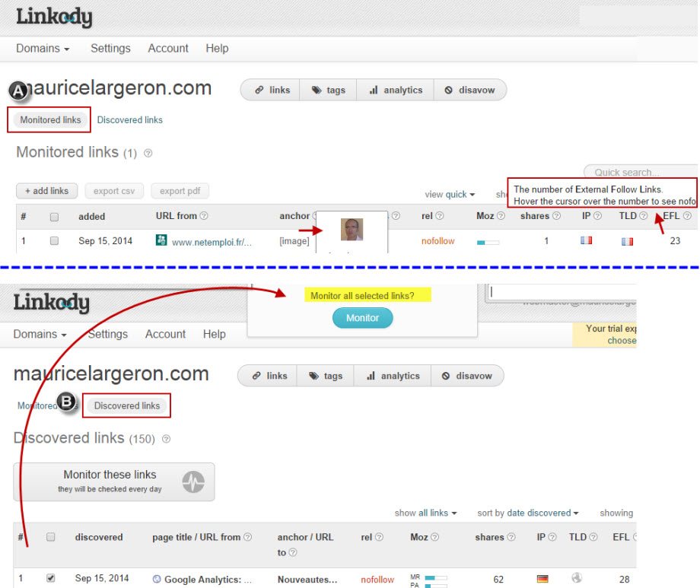Select the active Monitored links tab
Screen dimensions: 700x588
(50, 120)
